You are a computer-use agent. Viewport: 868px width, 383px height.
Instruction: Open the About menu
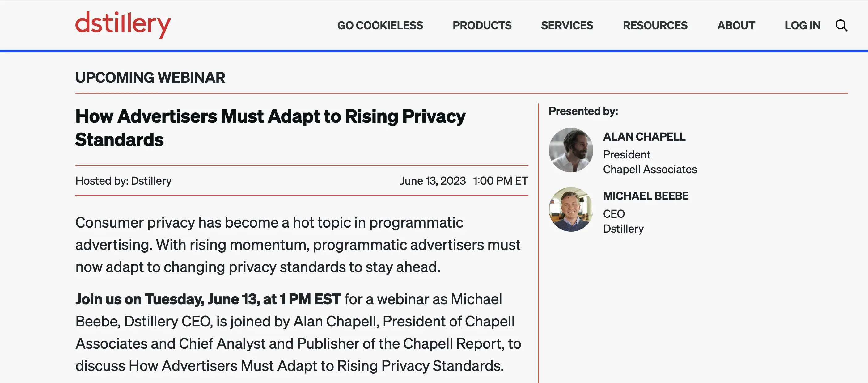(x=736, y=26)
